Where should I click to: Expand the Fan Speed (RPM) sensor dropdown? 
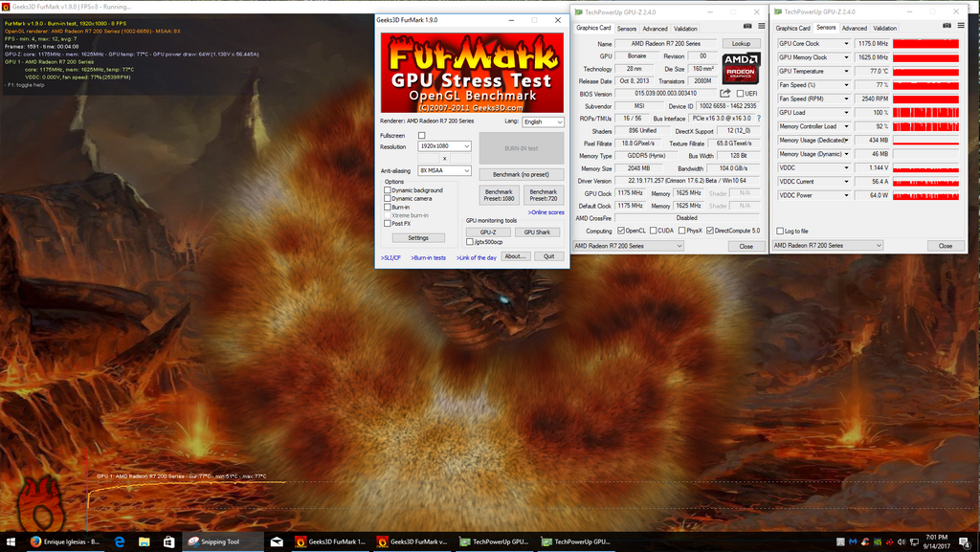[x=846, y=99]
